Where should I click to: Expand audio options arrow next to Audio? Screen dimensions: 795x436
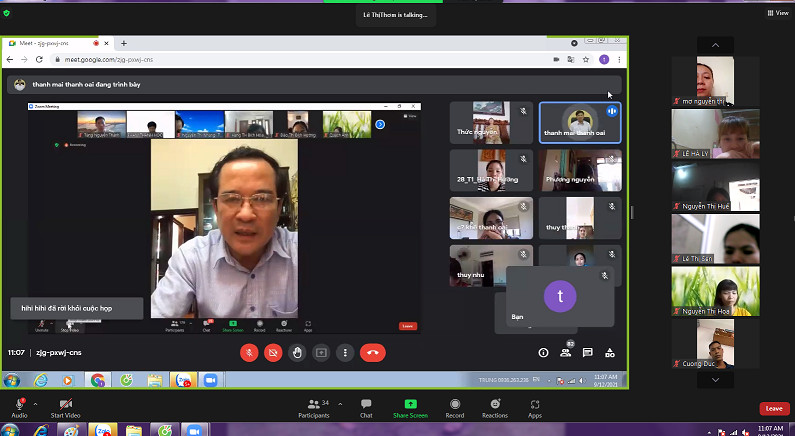[35, 403]
